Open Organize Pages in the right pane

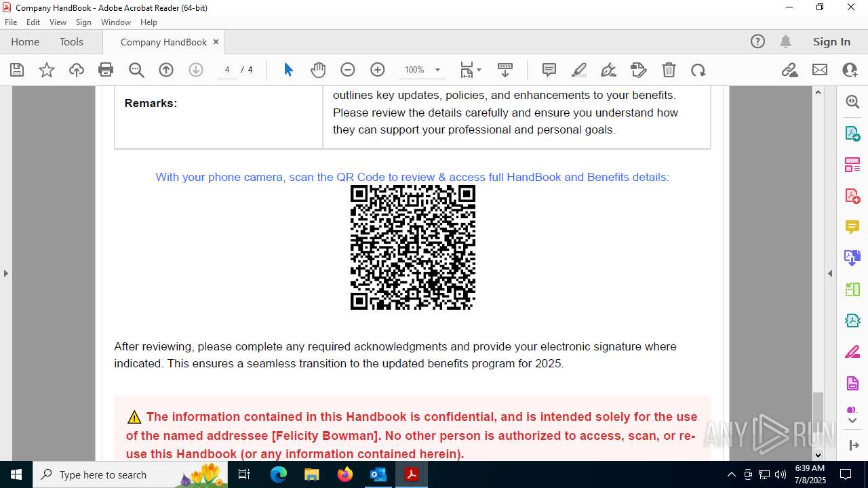(852, 164)
